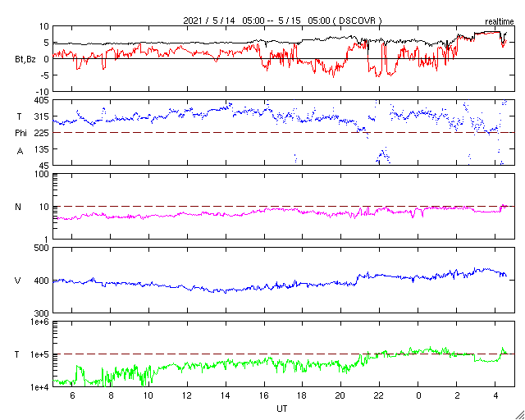Click the 'N' density axis label
The width and height of the screenshot is (525, 420).
click(18, 207)
